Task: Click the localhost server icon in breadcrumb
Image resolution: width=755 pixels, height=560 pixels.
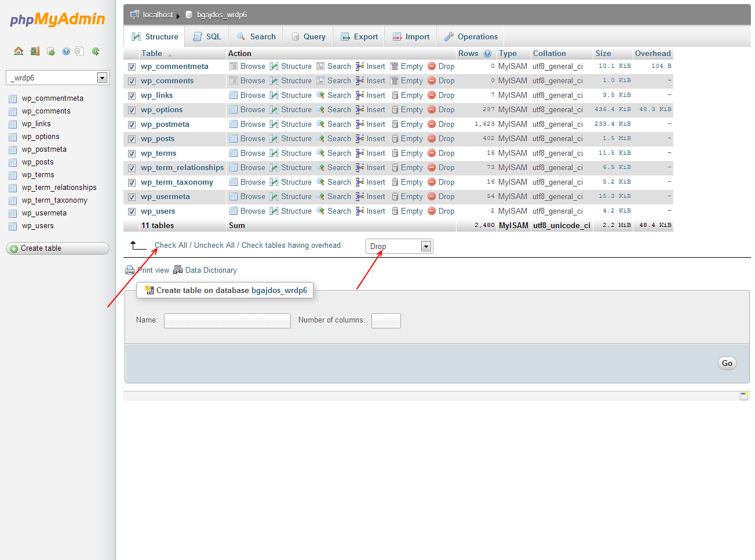Action: 135,14
